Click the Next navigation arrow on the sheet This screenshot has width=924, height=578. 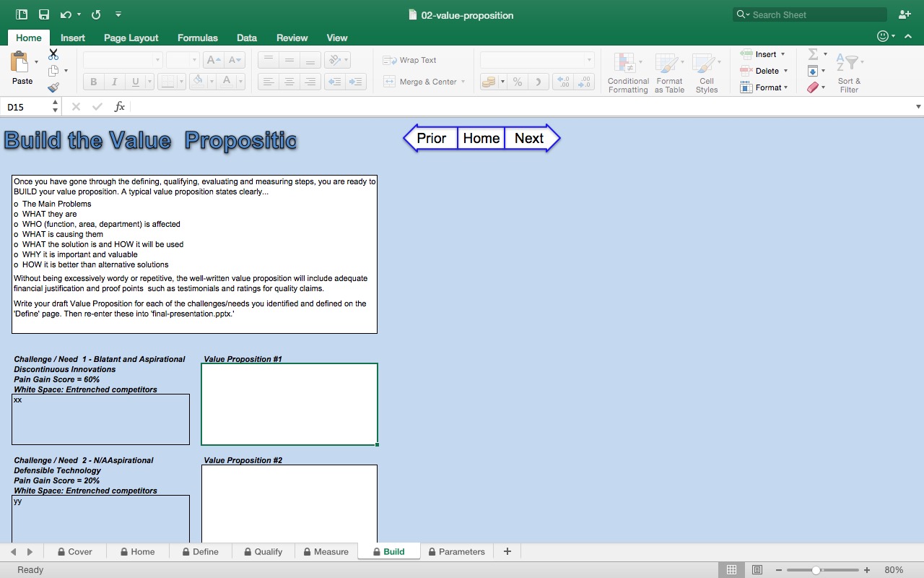point(528,138)
